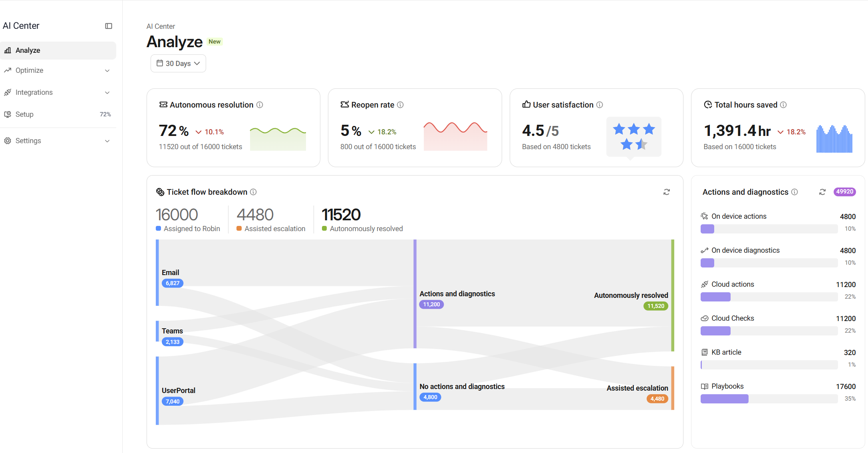This screenshot has width=868, height=453.
Task: Click the 1,391.4 hr value
Action: [x=737, y=131]
